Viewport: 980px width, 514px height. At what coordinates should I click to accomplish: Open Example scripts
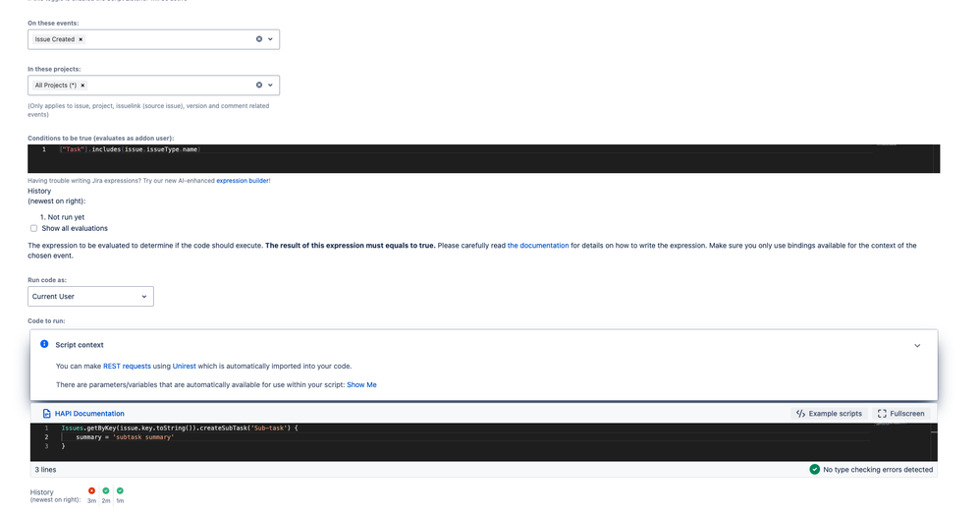829,414
